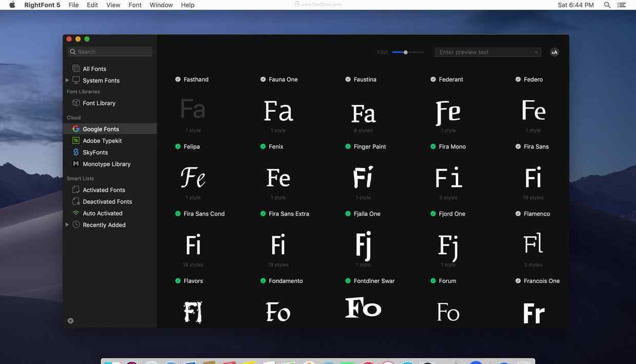Select the Francois One font preview
Viewport: 636px width, 364px height.
534,313
